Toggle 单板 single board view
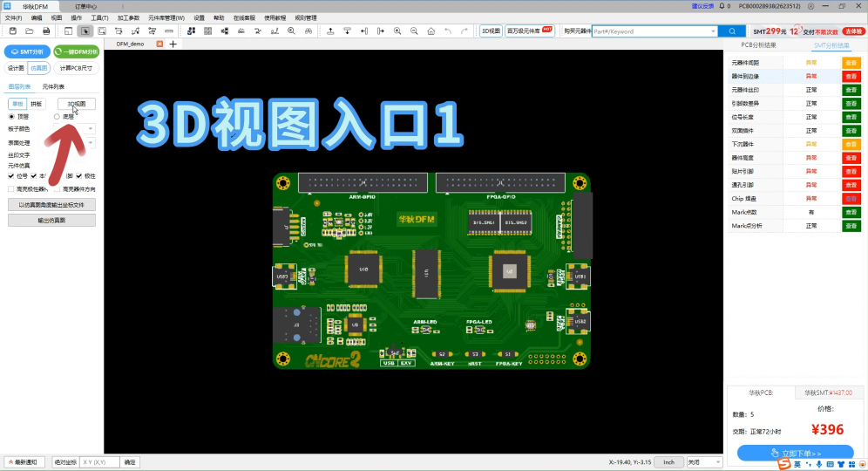Image resolution: width=868 pixels, height=471 pixels. [x=17, y=104]
